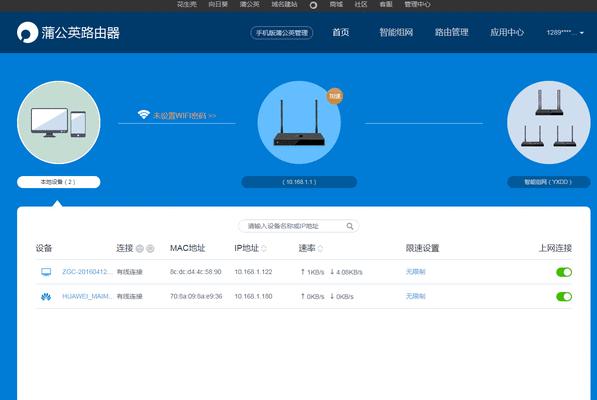
Task: Click download rate 4.08KB/s
Action: [346, 272]
